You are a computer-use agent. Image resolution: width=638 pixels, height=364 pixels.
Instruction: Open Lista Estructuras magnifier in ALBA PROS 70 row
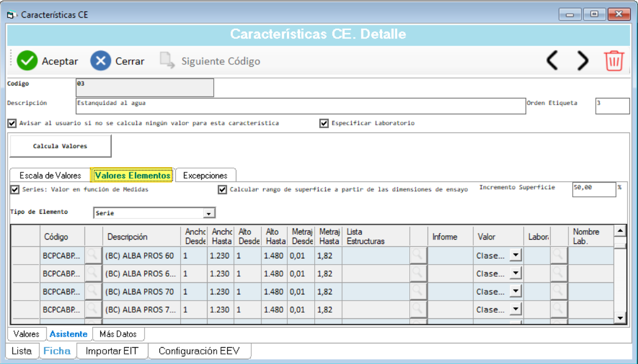click(418, 291)
